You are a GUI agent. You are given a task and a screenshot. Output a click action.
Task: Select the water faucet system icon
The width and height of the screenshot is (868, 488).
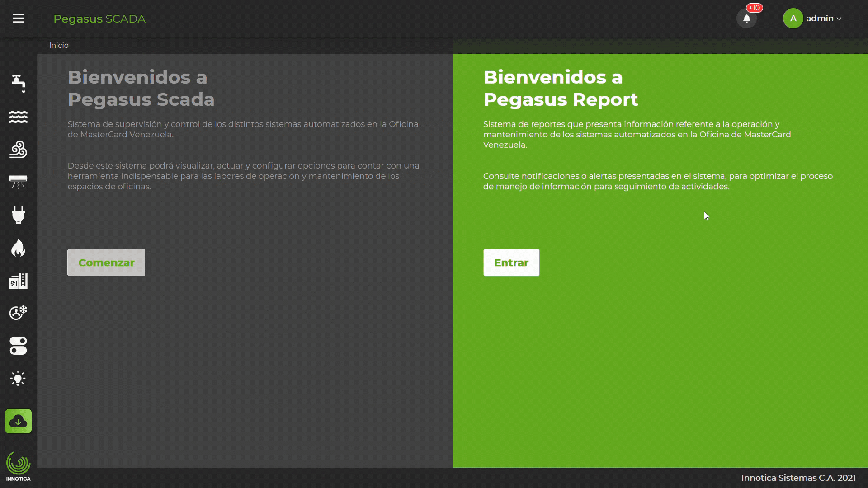click(x=18, y=84)
